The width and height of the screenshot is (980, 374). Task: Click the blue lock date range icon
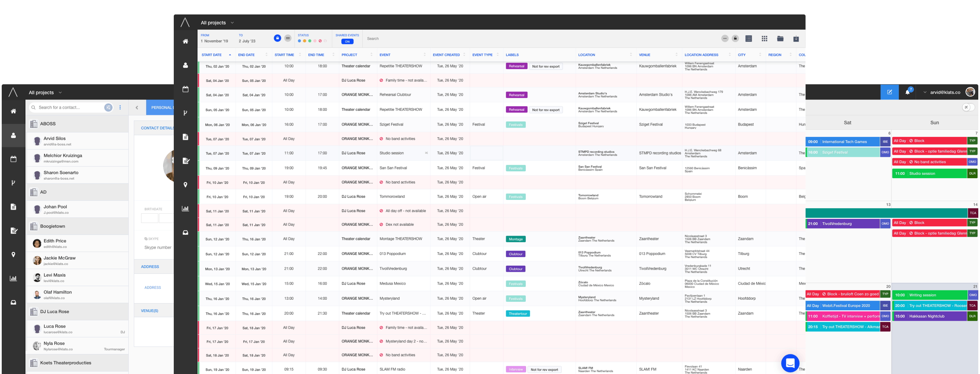(x=277, y=38)
